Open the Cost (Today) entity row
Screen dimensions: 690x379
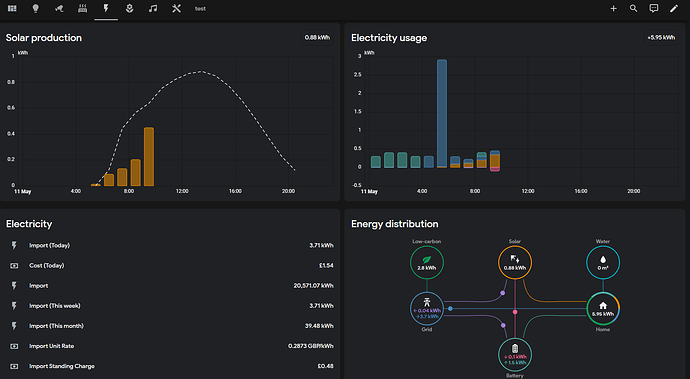170,265
